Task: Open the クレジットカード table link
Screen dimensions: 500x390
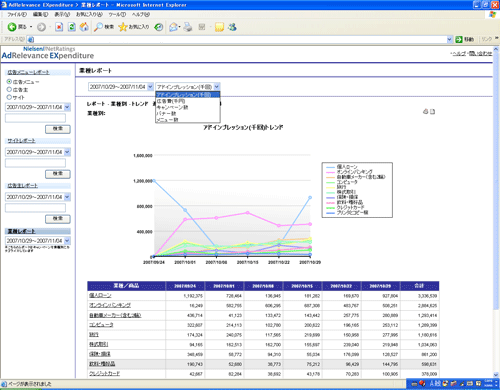Action: (105, 374)
